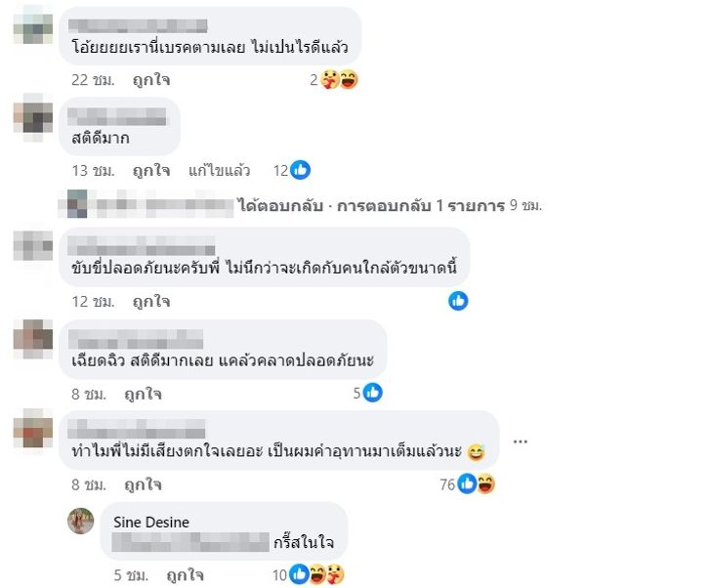Click Sine Desine's profile picture

coord(81,521)
